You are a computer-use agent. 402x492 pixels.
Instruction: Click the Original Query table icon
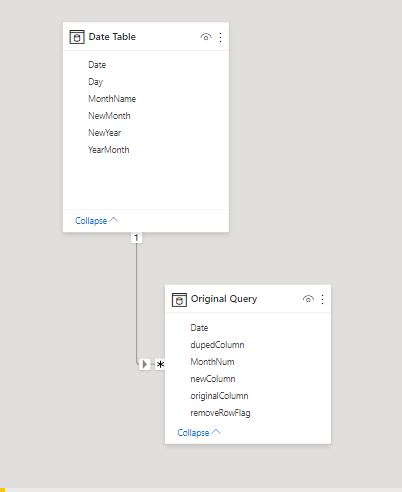179,299
